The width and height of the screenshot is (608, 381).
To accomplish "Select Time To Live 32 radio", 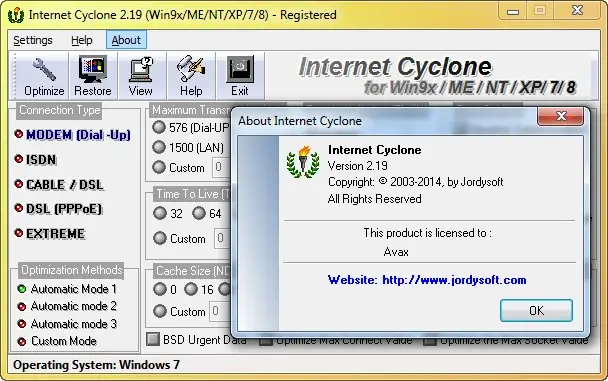I will (x=160, y=213).
